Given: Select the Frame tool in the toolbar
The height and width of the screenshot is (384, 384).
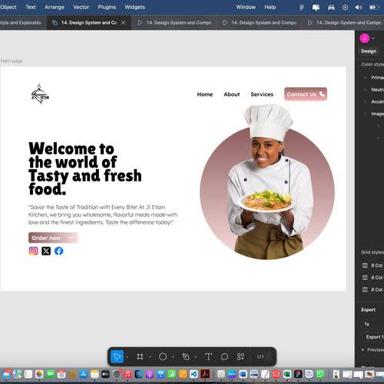Looking at the screenshot, I should pyautogui.click(x=140, y=357).
